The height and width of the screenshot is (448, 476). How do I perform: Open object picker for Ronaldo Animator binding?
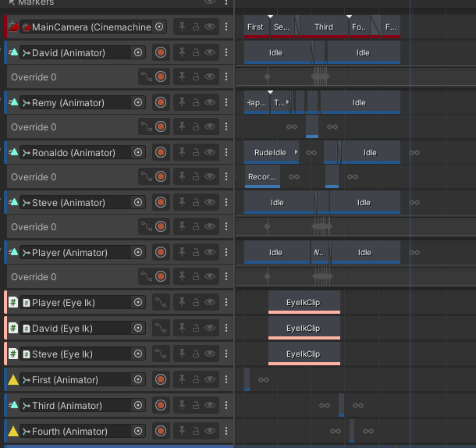(x=138, y=152)
